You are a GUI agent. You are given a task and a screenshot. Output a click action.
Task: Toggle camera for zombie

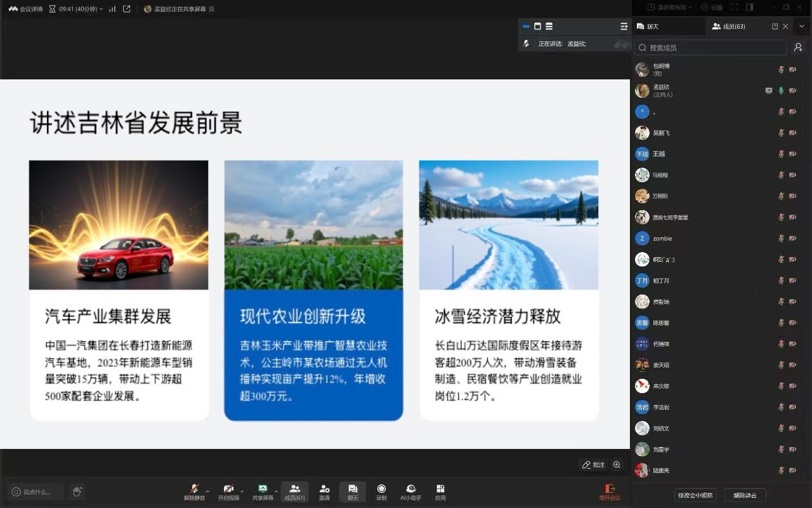(792, 239)
